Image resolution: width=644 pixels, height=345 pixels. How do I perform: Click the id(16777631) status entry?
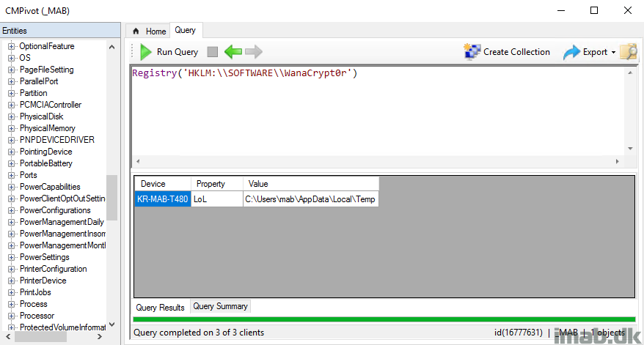coord(519,333)
